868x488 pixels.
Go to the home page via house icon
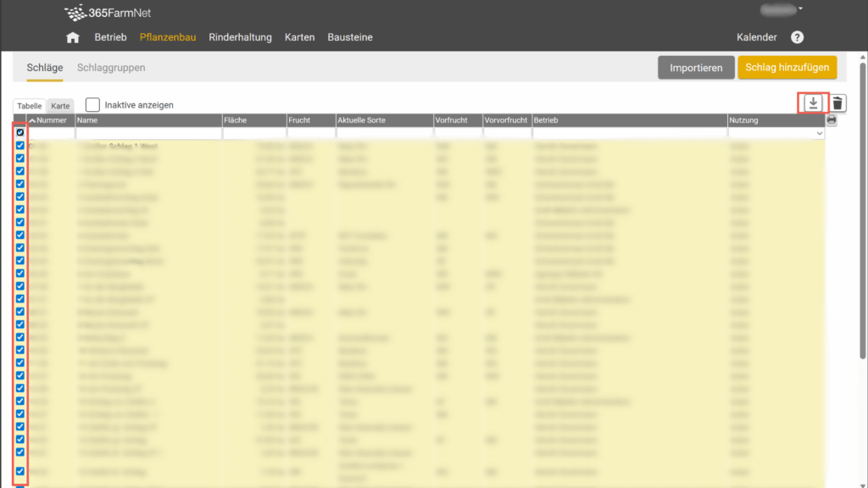coord(73,37)
